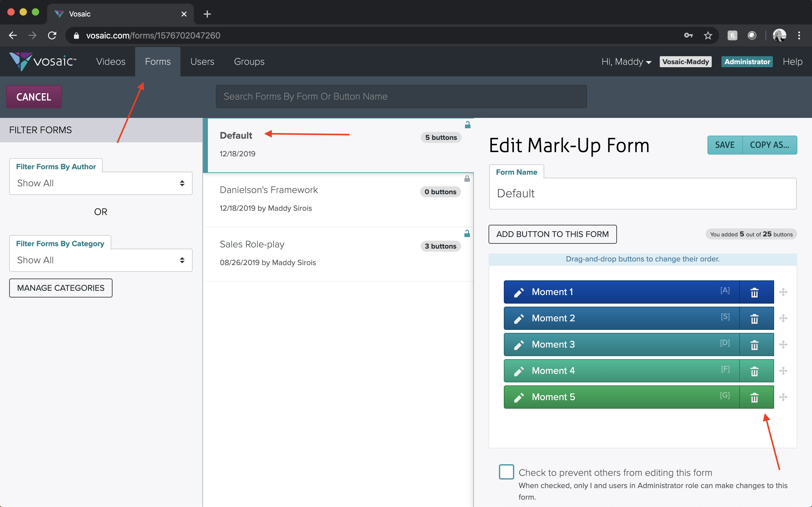Click lock icon on Danielson's Framework form

tap(467, 179)
